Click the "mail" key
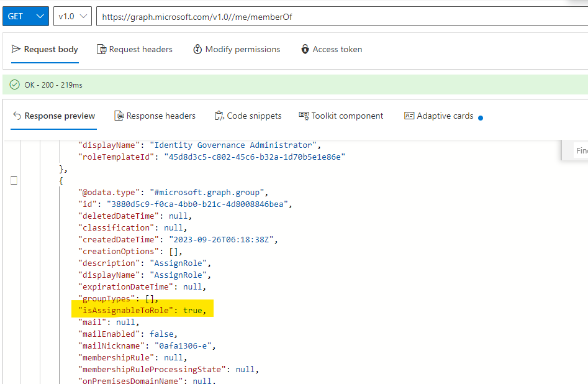This screenshot has height=384, width=588. click(x=93, y=322)
